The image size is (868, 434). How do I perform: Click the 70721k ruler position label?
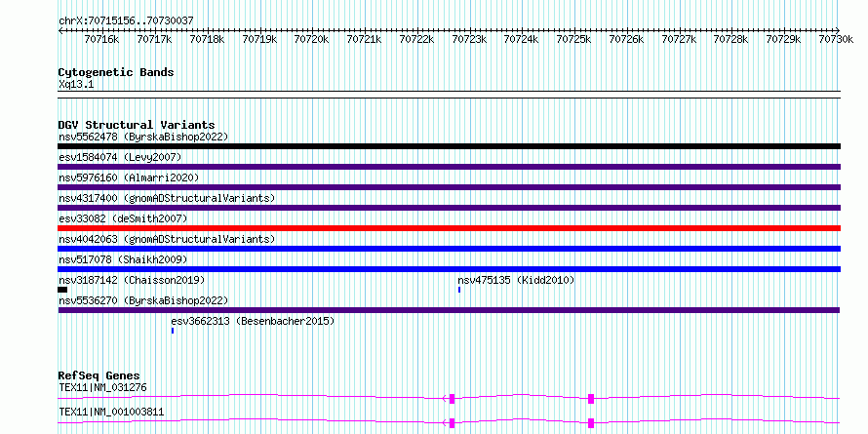364,39
